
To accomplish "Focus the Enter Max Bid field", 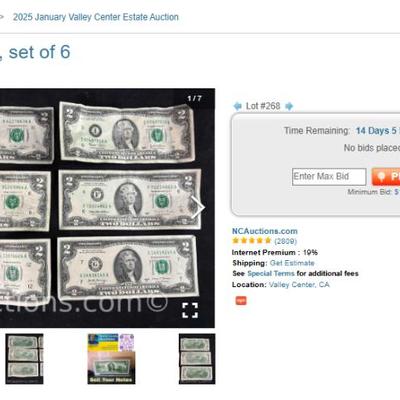I will [329, 177].
